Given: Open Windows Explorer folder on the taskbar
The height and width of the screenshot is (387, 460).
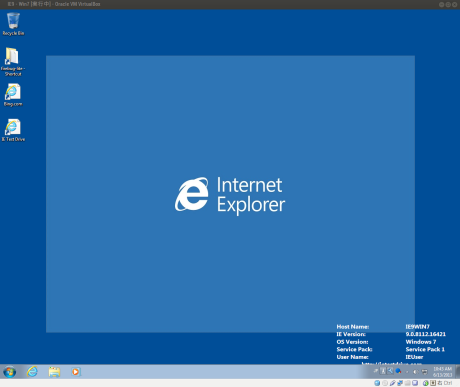Looking at the screenshot, I should tap(54, 372).
